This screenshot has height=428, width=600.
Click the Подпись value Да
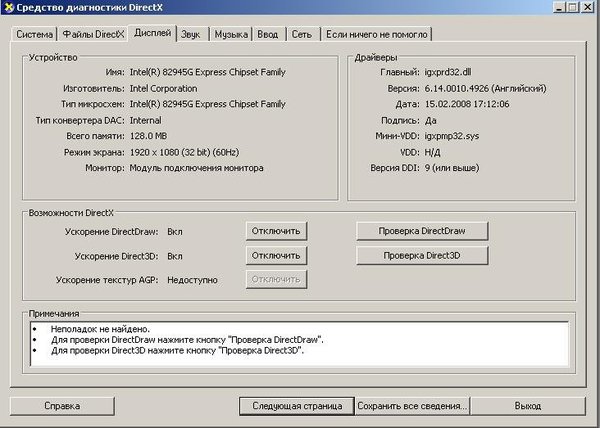(430, 120)
